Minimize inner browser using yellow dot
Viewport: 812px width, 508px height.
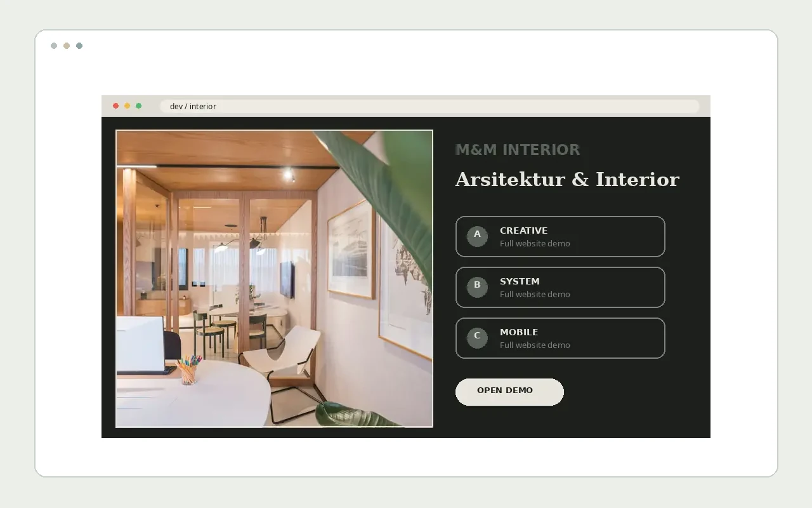tap(127, 106)
